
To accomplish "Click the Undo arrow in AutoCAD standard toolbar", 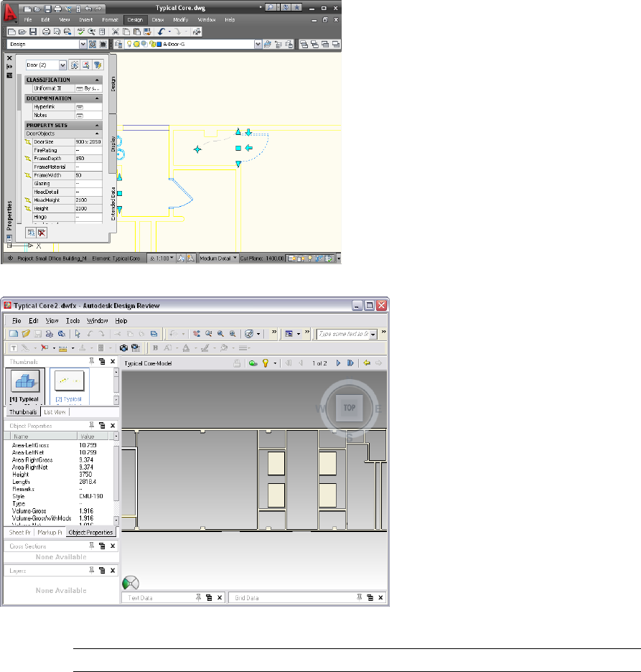I will [x=161, y=32].
